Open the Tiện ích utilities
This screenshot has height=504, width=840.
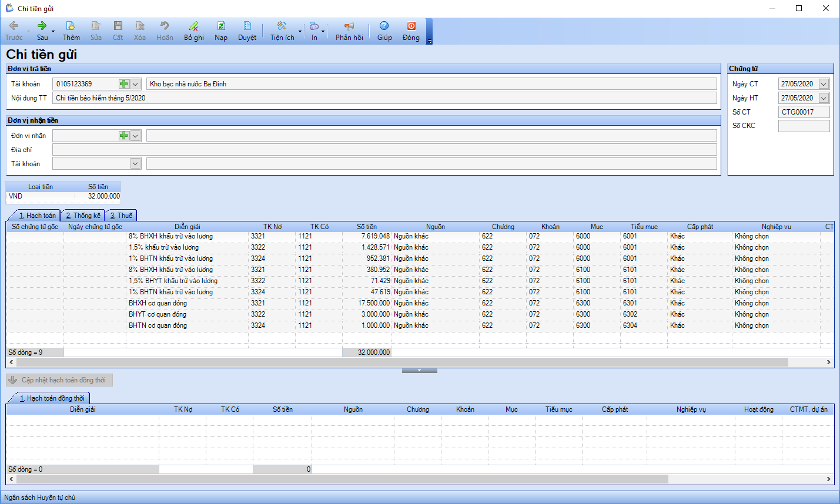pyautogui.click(x=282, y=31)
